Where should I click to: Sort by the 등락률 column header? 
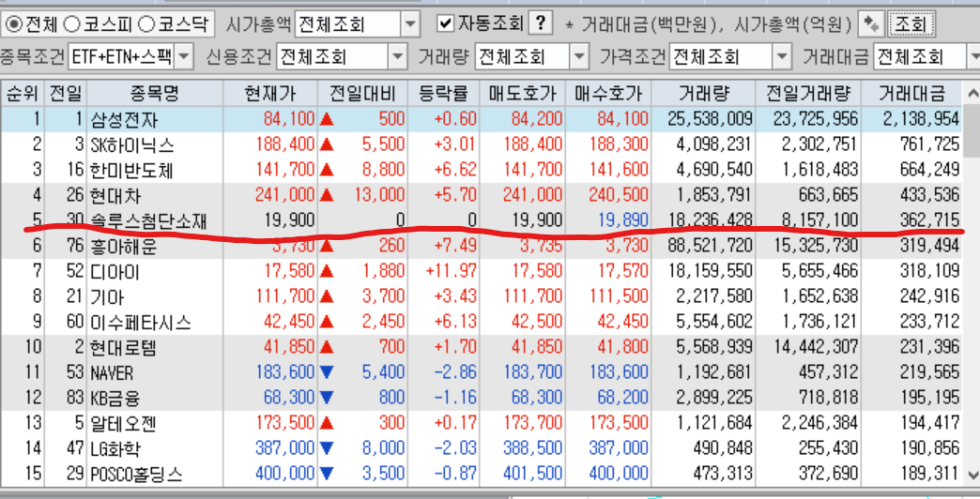coord(444,94)
